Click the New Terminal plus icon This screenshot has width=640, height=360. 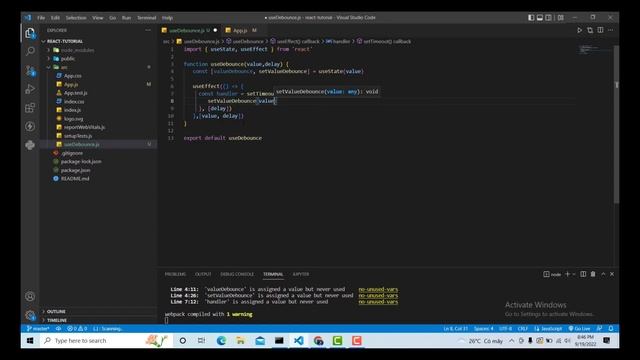(567, 274)
